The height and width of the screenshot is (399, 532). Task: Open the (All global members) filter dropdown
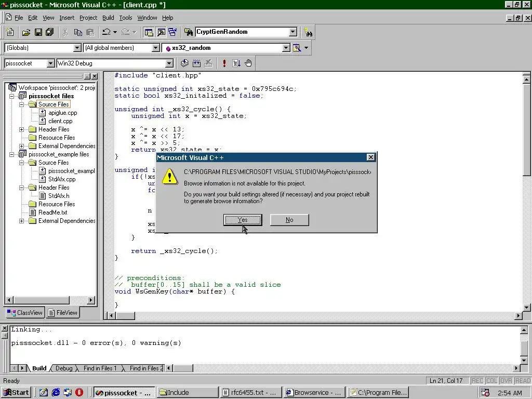[156, 48]
